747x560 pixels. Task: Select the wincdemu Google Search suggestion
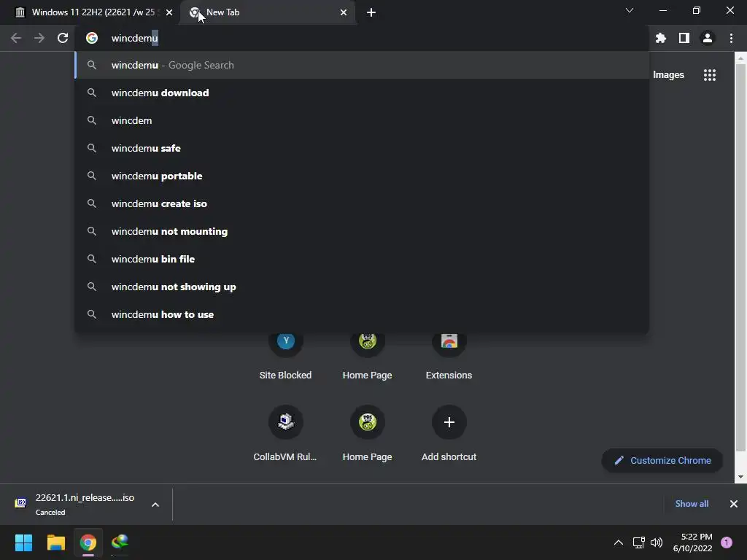point(362,65)
